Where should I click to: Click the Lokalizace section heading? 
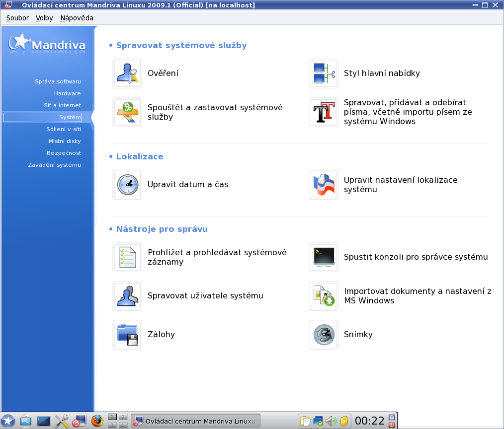click(140, 156)
